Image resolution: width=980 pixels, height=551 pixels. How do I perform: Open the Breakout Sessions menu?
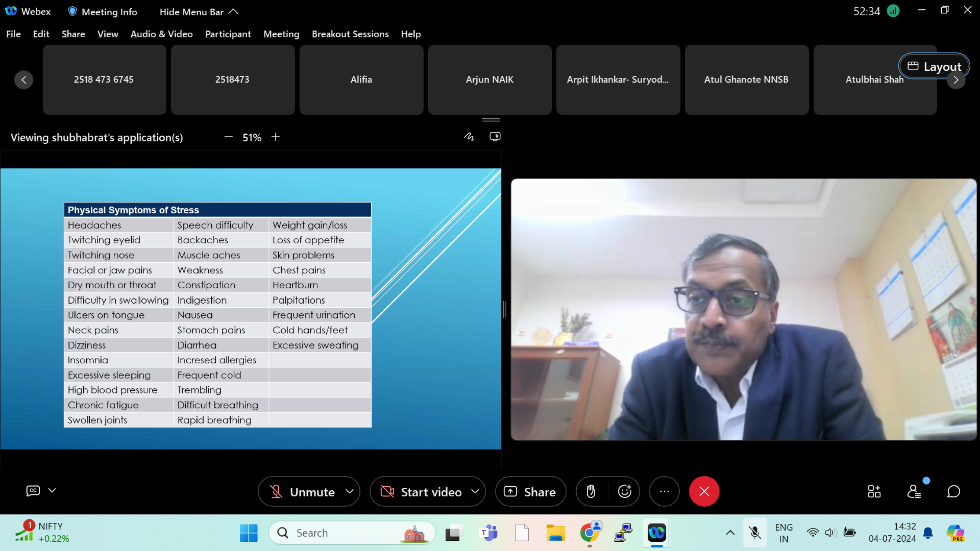pyautogui.click(x=350, y=34)
